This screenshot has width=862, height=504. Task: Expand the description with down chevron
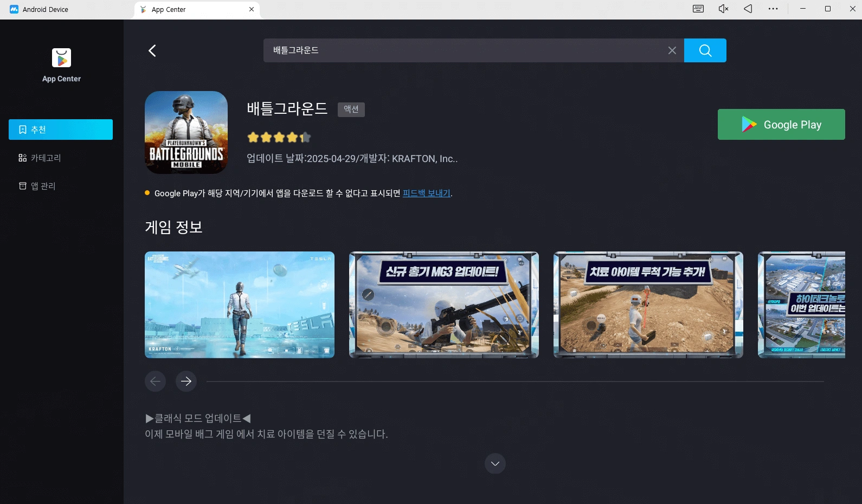click(x=495, y=463)
